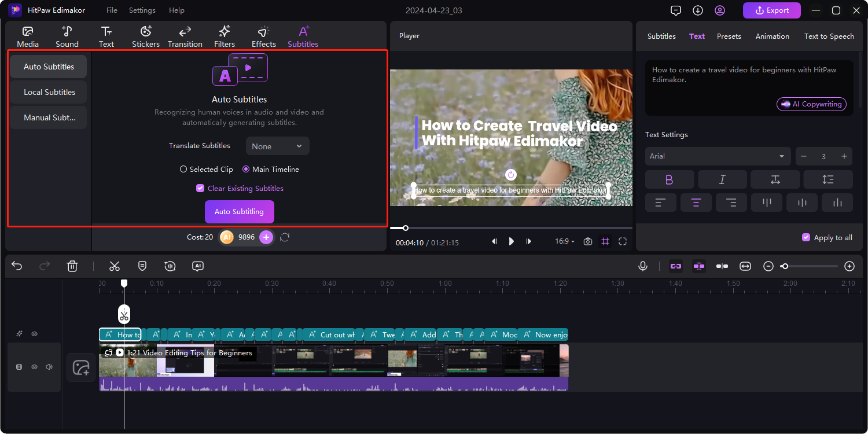Split clip with scissors toolbar icon
The width and height of the screenshot is (868, 434).
[115, 266]
